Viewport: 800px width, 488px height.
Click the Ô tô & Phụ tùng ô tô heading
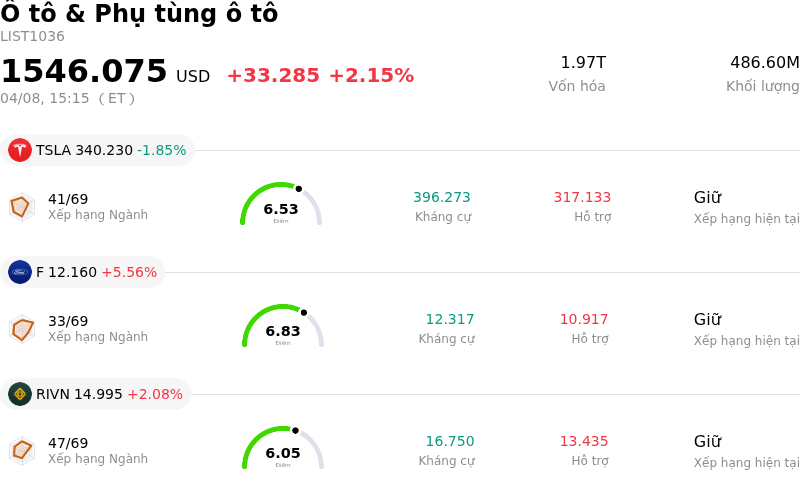[x=139, y=14]
